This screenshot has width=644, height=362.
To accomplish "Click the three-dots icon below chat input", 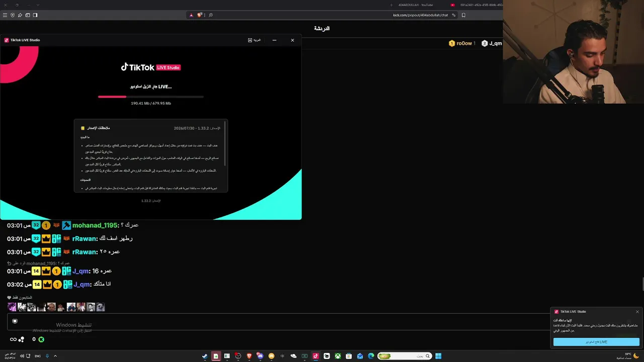I will (21, 339).
